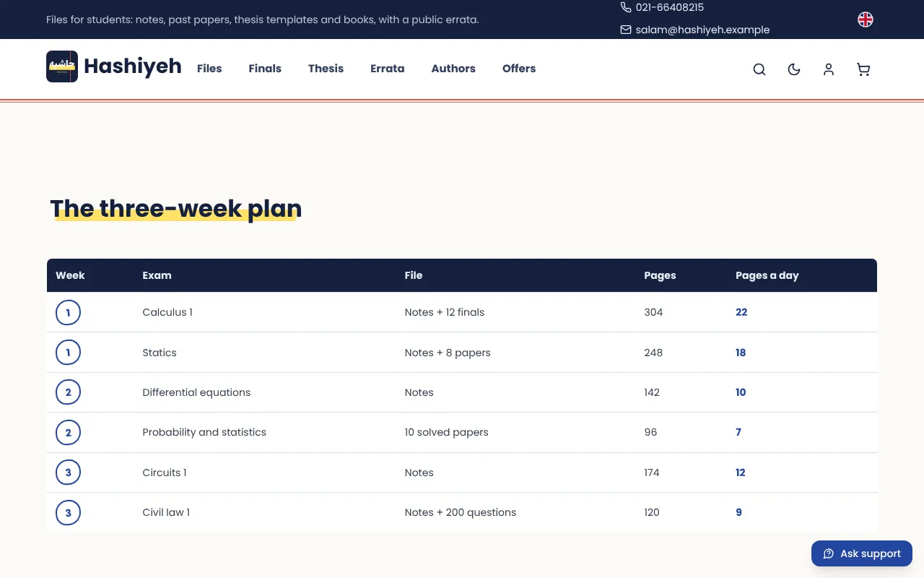Select the Authors navigation item
The width and height of the screenshot is (924, 578).
pyautogui.click(x=453, y=69)
